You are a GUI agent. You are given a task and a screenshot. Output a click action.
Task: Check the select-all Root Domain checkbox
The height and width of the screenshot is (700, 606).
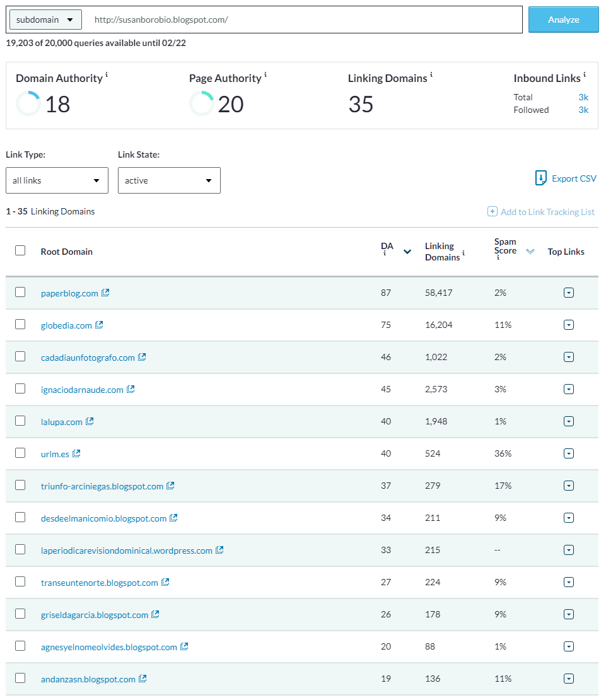(x=20, y=250)
